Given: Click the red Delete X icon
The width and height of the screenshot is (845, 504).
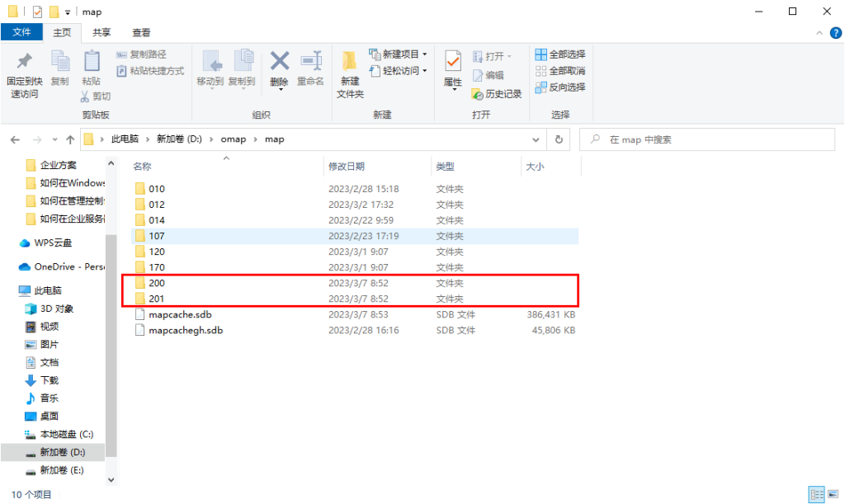Looking at the screenshot, I should tap(279, 63).
